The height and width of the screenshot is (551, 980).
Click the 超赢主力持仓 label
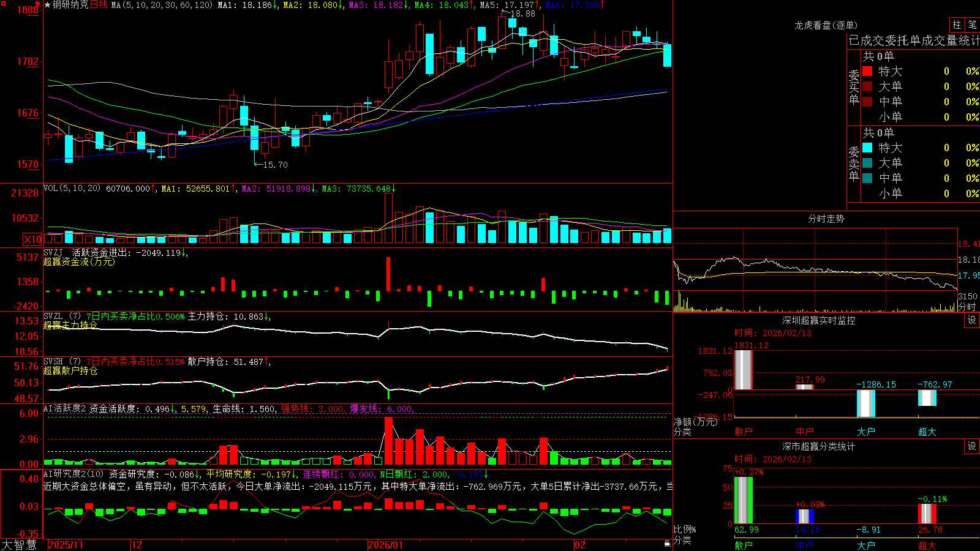[x=70, y=325]
